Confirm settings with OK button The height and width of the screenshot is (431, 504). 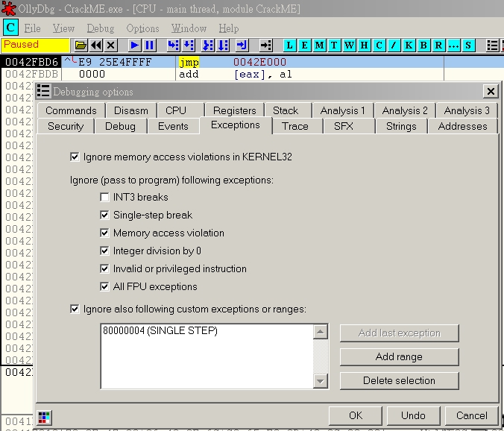(x=356, y=415)
